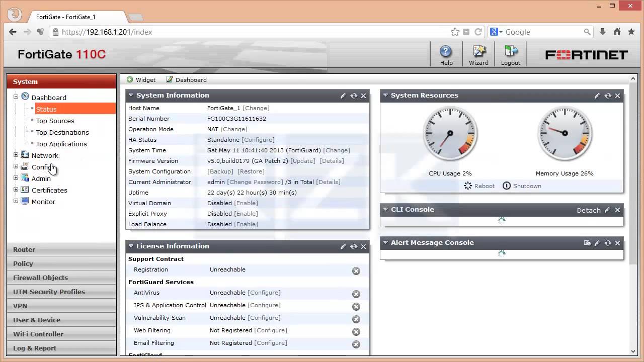
Task: Open the Log & Report section
Action: (61, 348)
